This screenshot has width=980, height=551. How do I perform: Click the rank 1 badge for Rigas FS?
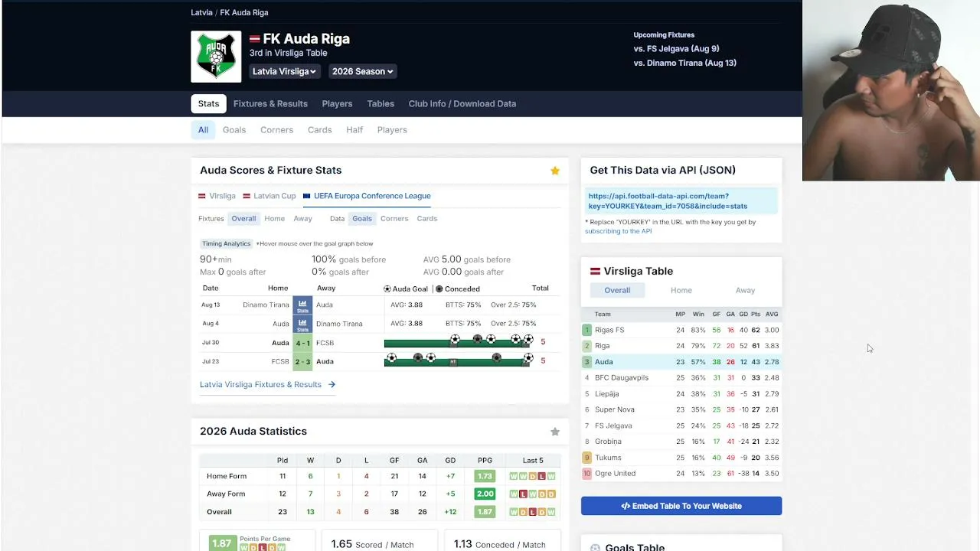pyautogui.click(x=587, y=330)
